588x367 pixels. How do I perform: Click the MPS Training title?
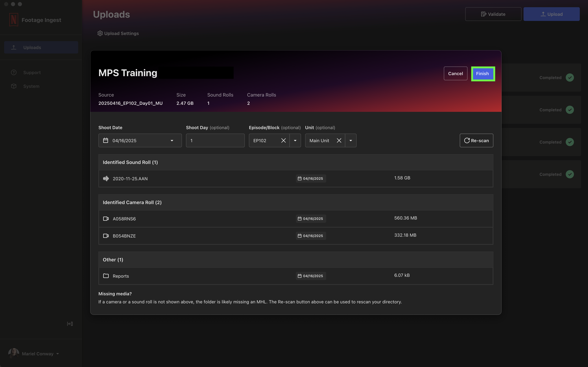[x=128, y=73]
